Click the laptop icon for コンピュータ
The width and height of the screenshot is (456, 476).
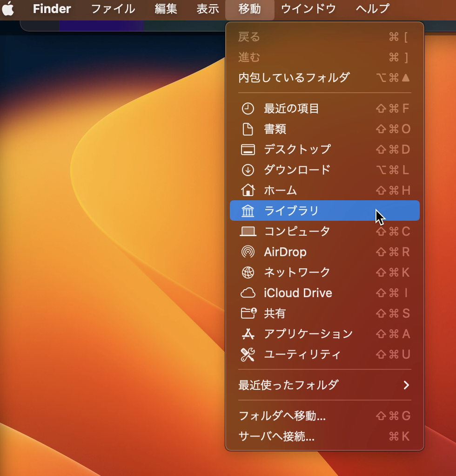[248, 231]
